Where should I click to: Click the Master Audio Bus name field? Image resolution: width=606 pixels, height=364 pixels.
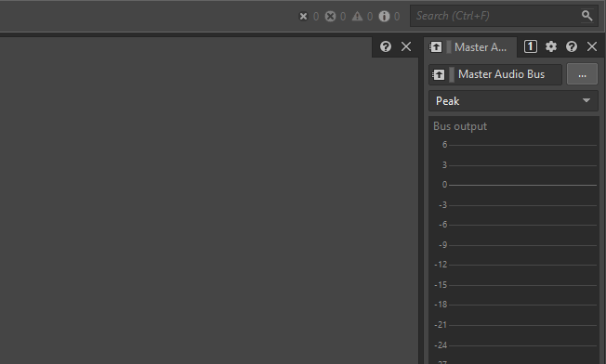(495, 74)
